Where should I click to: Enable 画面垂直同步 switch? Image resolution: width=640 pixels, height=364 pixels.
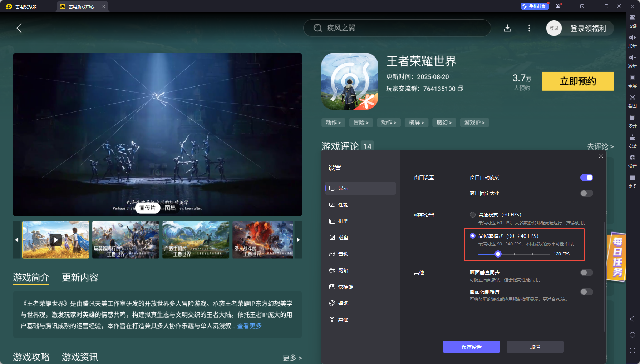coord(586,273)
